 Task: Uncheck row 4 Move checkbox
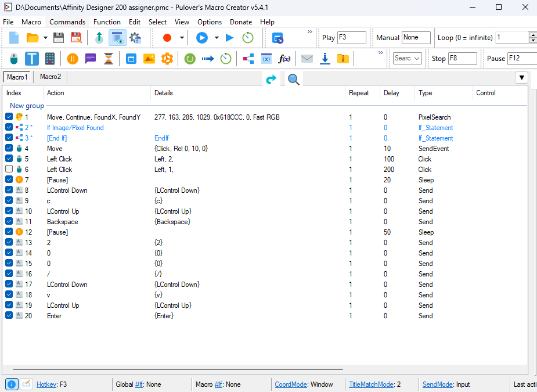point(9,148)
